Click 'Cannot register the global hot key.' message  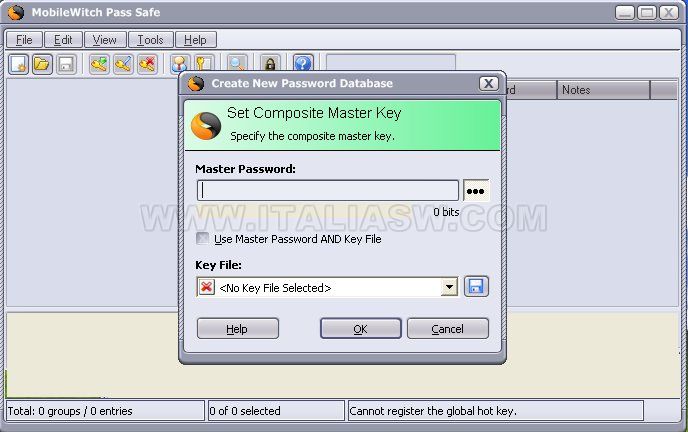click(433, 411)
